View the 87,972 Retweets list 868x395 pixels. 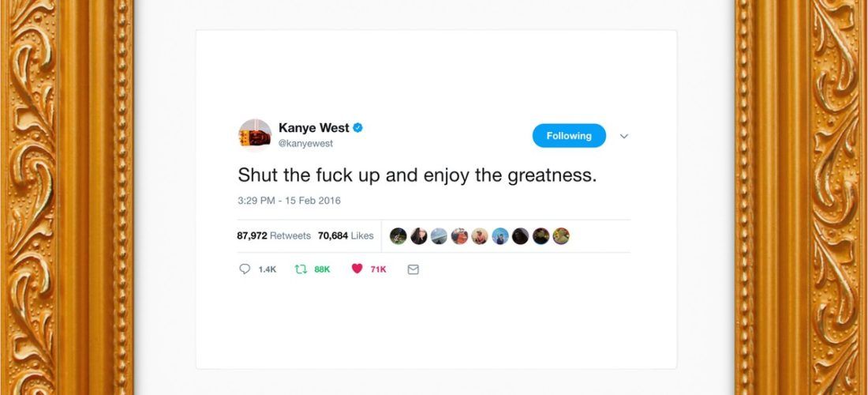click(x=274, y=235)
